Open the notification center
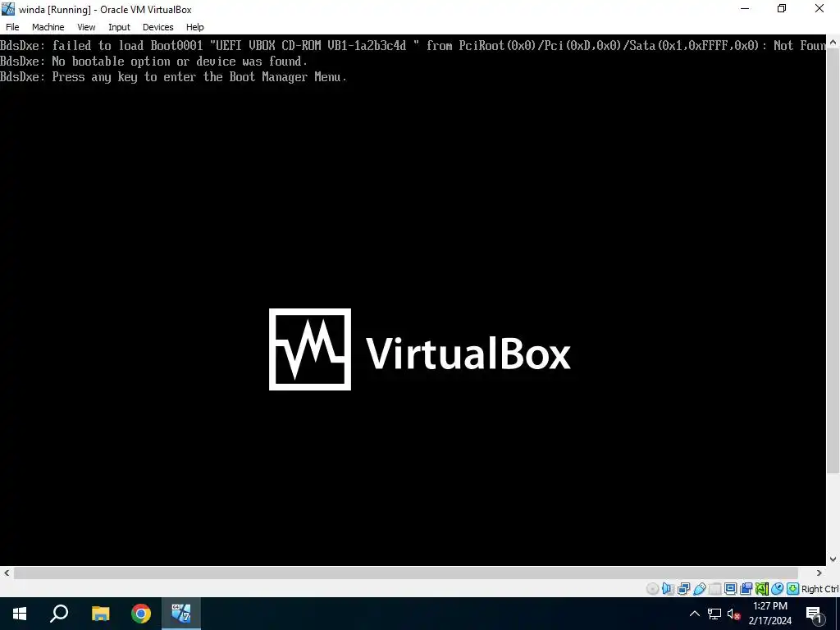Image resolution: width=840 pixels, height=630 pixels. coord(815,614)
